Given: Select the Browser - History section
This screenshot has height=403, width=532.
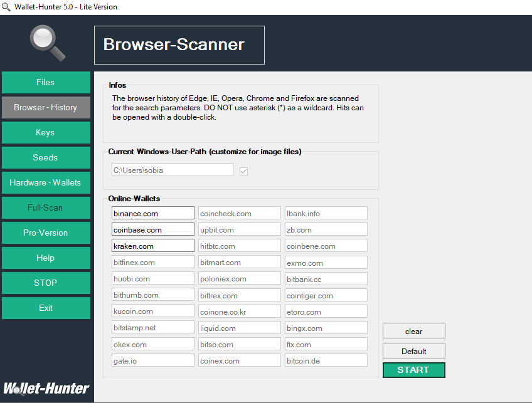Looking at the screenshot, I should coord(46,107).
